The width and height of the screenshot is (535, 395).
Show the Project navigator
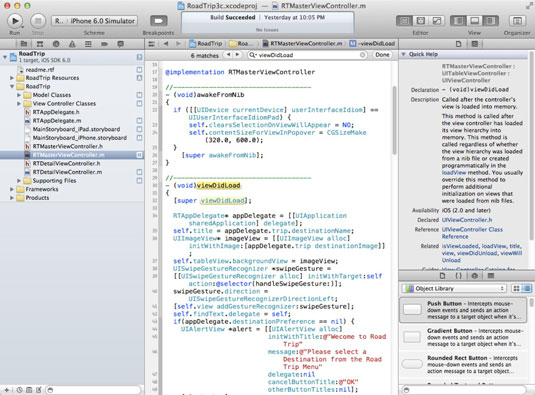[x=24, y=44]
